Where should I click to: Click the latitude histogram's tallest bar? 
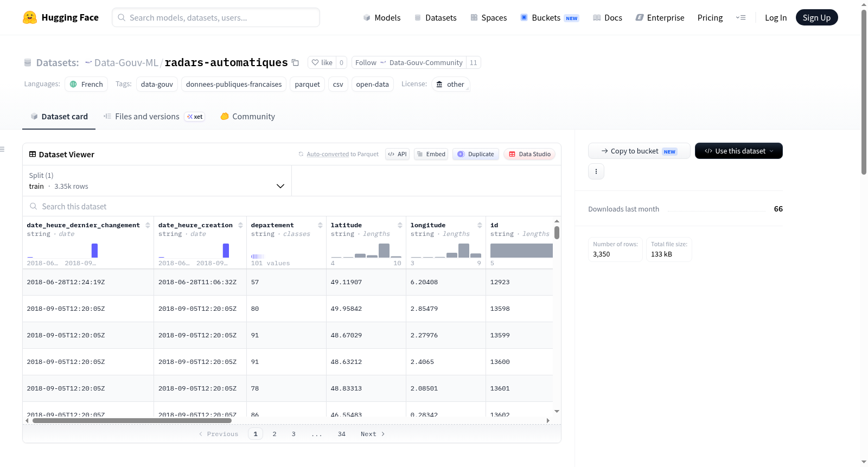[x=384, y=251]
